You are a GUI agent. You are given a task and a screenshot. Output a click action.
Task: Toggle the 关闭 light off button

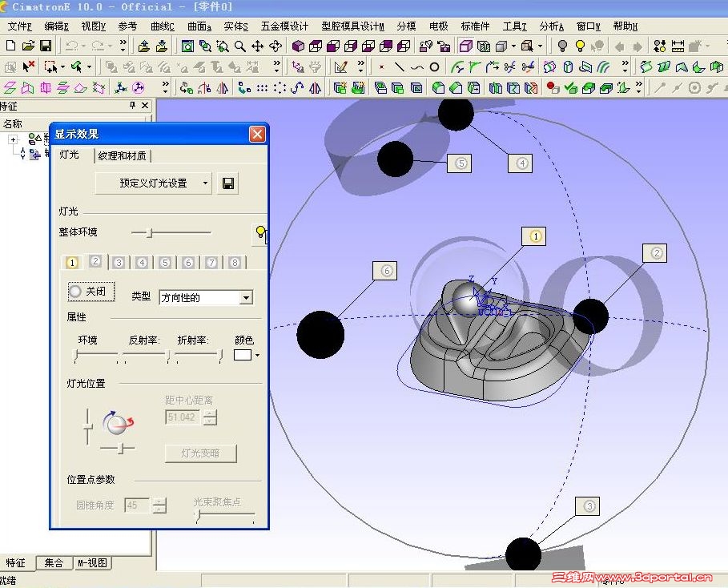pos(91,292)
